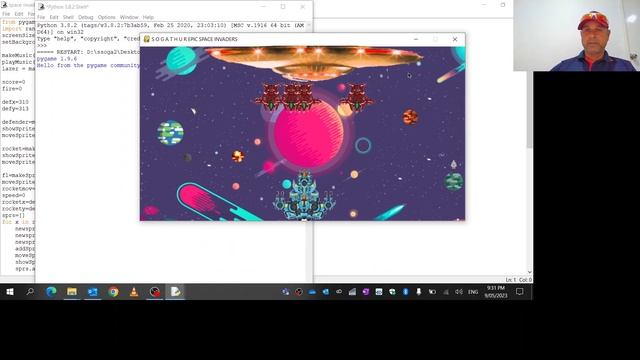Open File menu in Python Shell
This screenshot has height=360, width=640.
coord(41,17)
